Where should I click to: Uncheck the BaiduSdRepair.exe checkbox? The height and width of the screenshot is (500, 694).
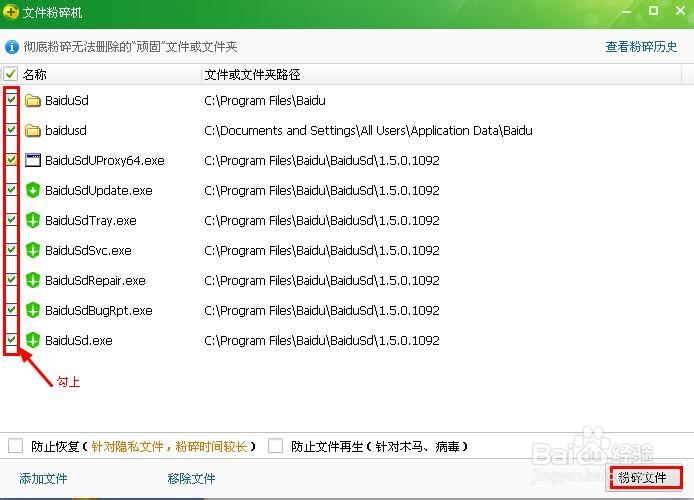[12, 280]
